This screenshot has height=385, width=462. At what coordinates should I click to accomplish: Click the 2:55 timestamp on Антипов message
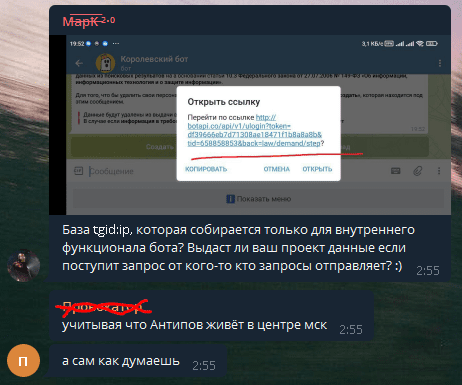pos(351,330)
